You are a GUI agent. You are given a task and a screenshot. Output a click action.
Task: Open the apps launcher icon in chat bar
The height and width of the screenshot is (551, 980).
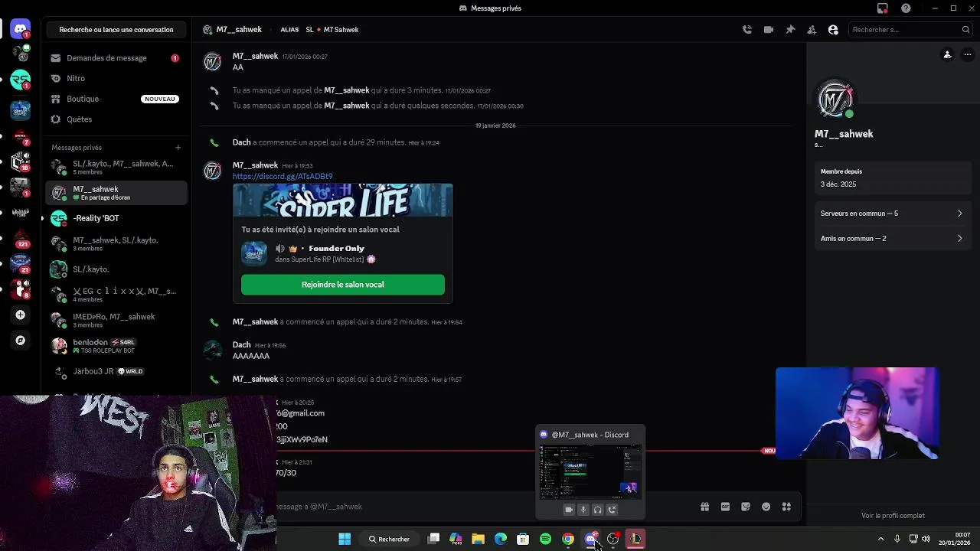(786, 507)
